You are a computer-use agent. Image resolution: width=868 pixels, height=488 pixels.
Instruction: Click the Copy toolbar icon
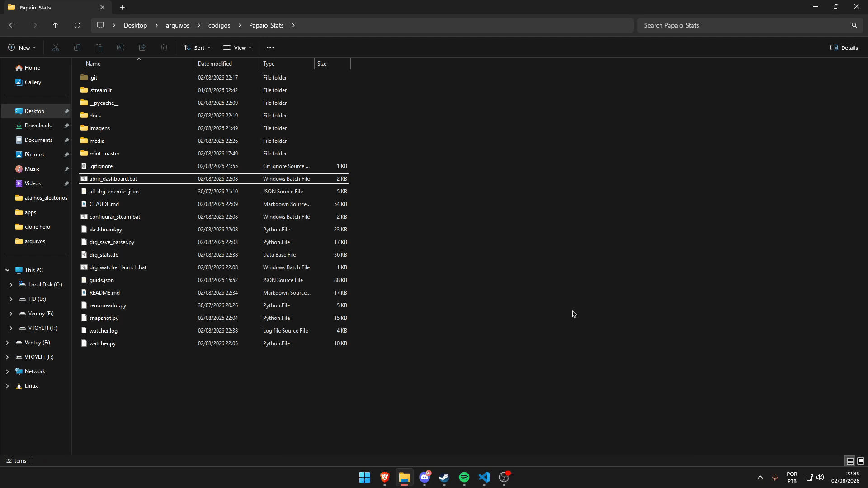[77, 47]
